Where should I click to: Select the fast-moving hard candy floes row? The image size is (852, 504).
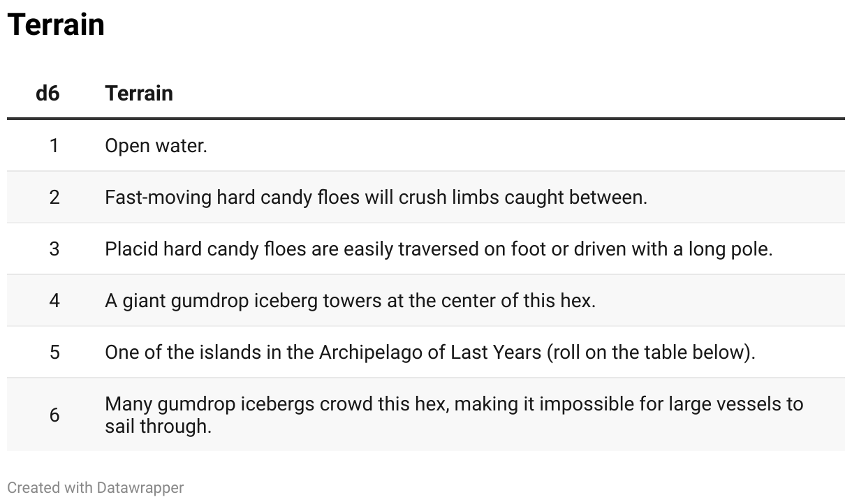coord(426,198)
